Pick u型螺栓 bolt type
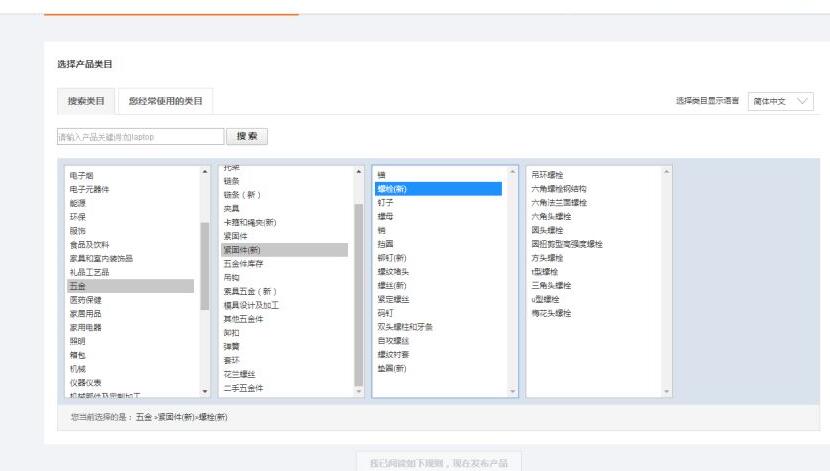830x471 pixels. (x=545, y=299)
